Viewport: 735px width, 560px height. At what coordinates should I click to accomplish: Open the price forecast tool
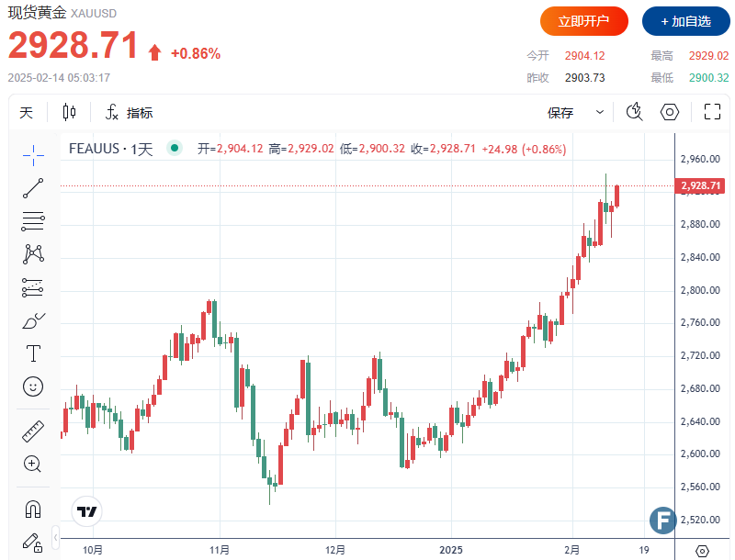pyautogui.click(x=33, y=287)
